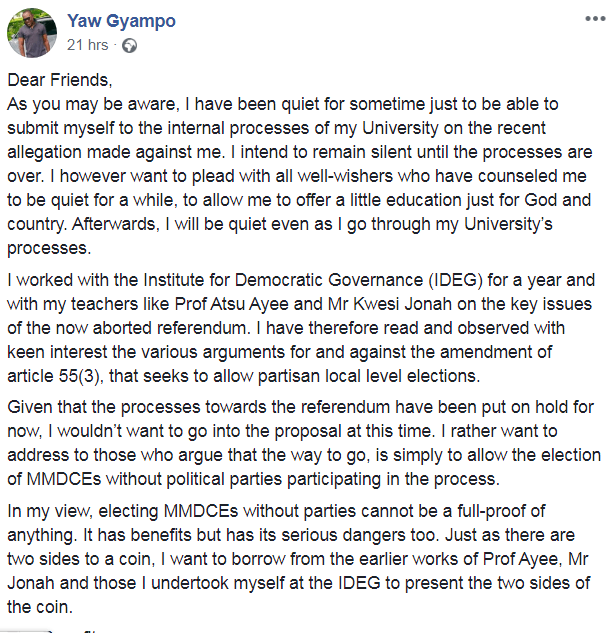Click the 'Dear Friends,' greeting line

60,80
